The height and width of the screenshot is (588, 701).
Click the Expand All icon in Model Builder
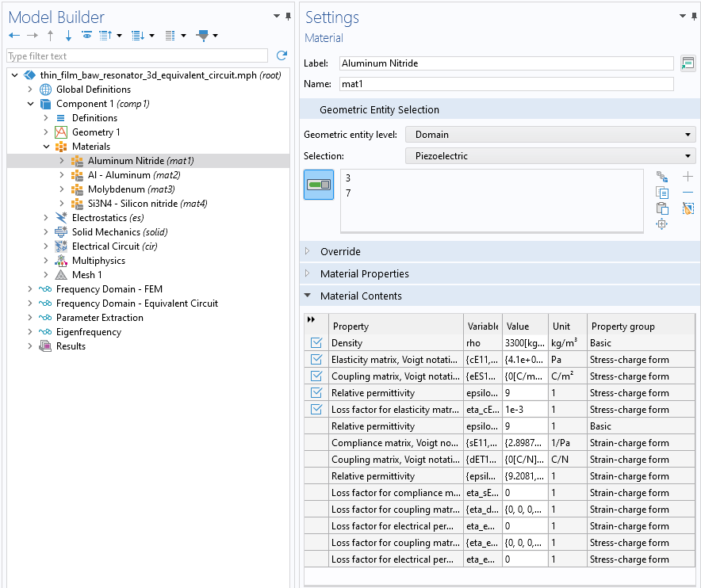coord(138,36)
